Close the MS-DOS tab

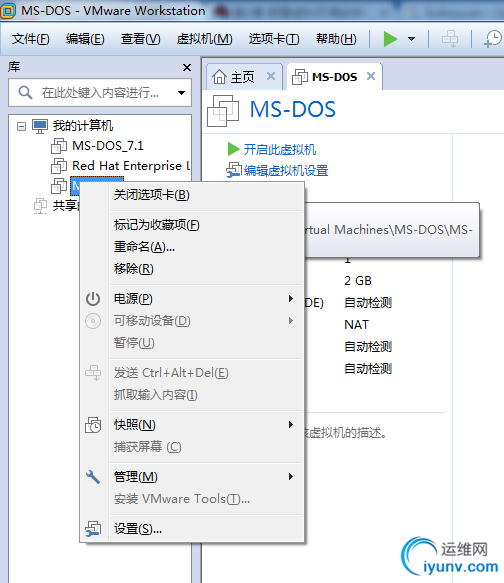pos(371,76)
